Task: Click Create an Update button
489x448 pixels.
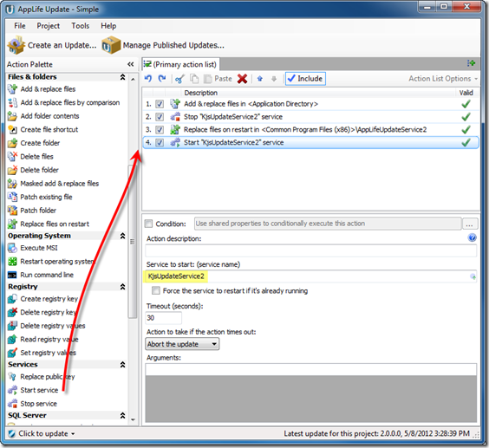Action: pos(52,45)
